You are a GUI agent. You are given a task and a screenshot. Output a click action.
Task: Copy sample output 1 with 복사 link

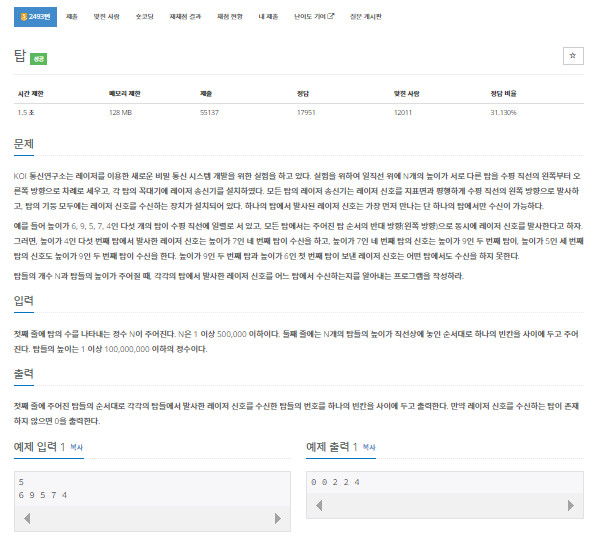(369, 447)
